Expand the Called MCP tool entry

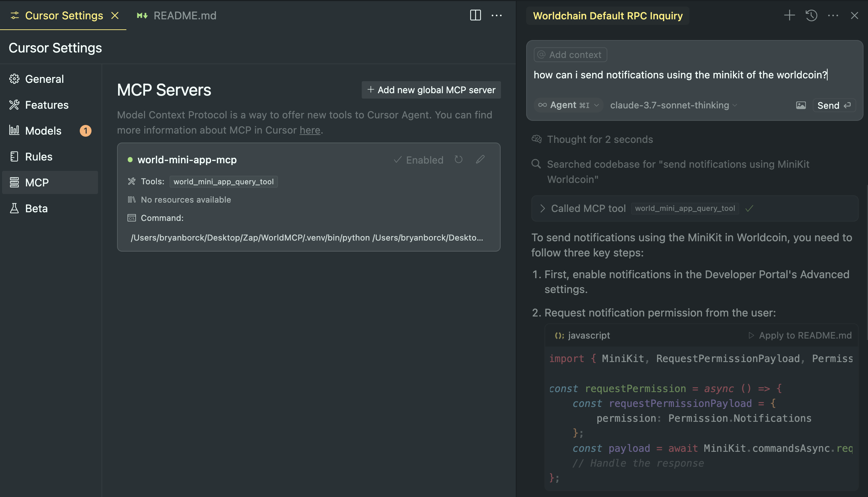[x=694, y=208]
